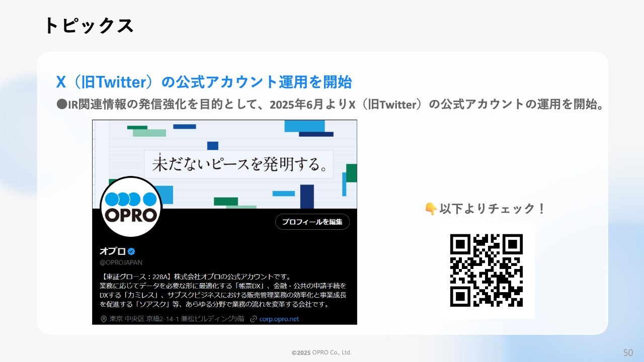Click the オプロ account name
Viewport: 644px width, 362px height.
(113, 251)
